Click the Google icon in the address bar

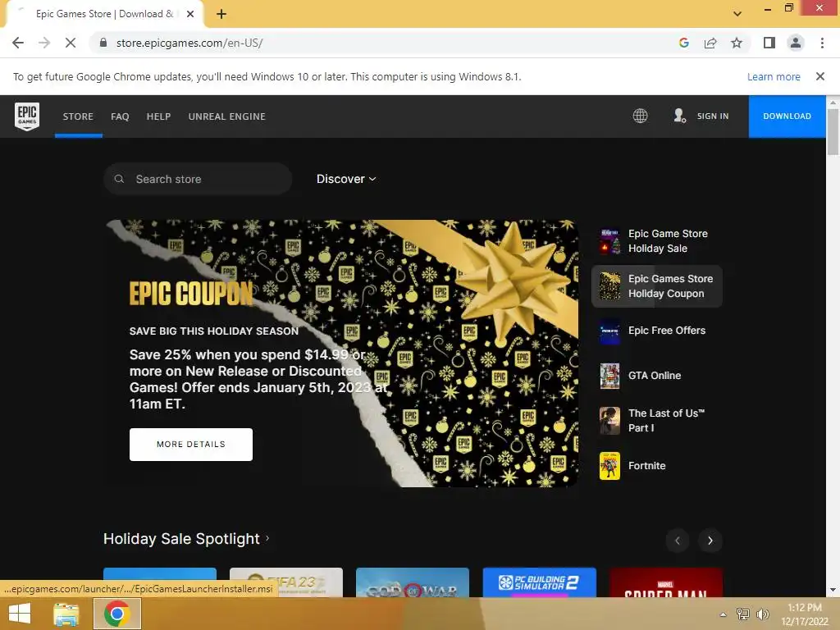pyautogui.click(x=683, y=43)
